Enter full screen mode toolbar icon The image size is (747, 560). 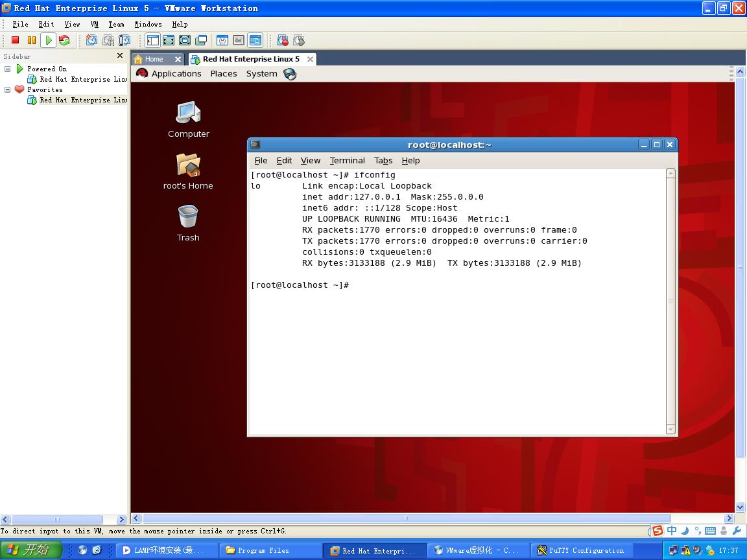185,40
